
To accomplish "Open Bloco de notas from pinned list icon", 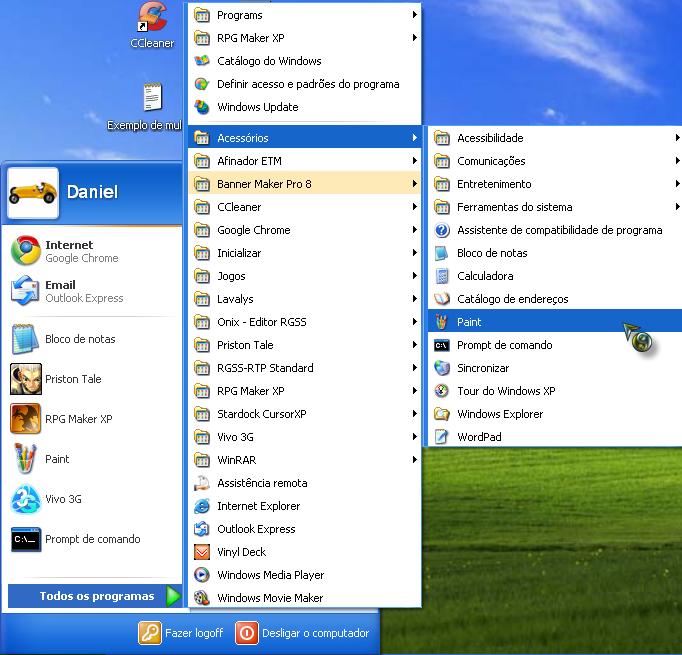I will tap(26, 339).
